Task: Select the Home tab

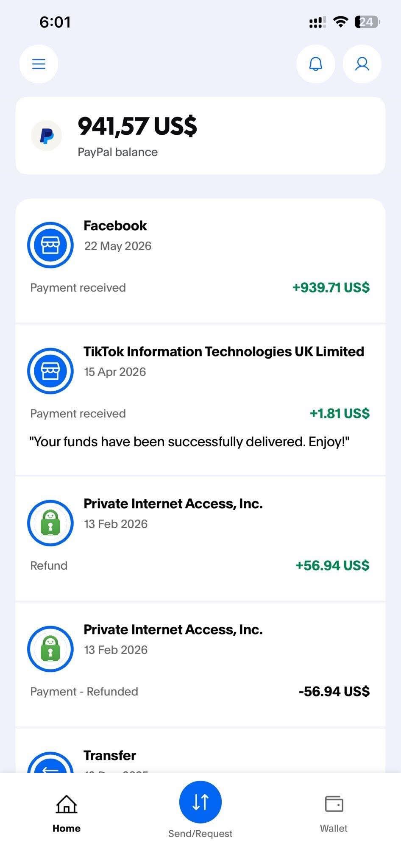Action: click(x=67, y=814)
